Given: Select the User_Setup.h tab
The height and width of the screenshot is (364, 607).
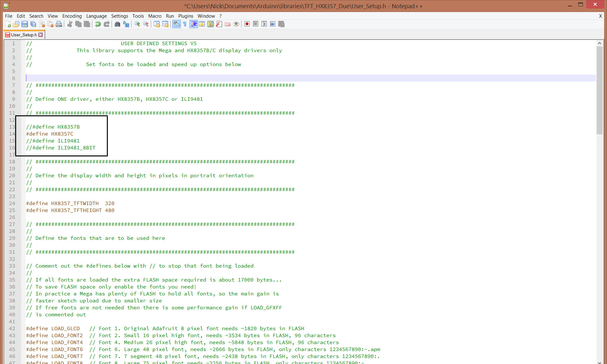Looking at the screenshot, I should [x=23, y=35].
